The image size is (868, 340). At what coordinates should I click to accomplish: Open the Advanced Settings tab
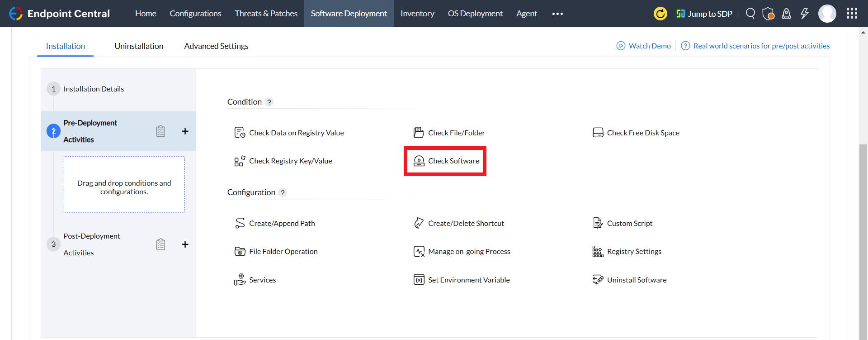216,46
